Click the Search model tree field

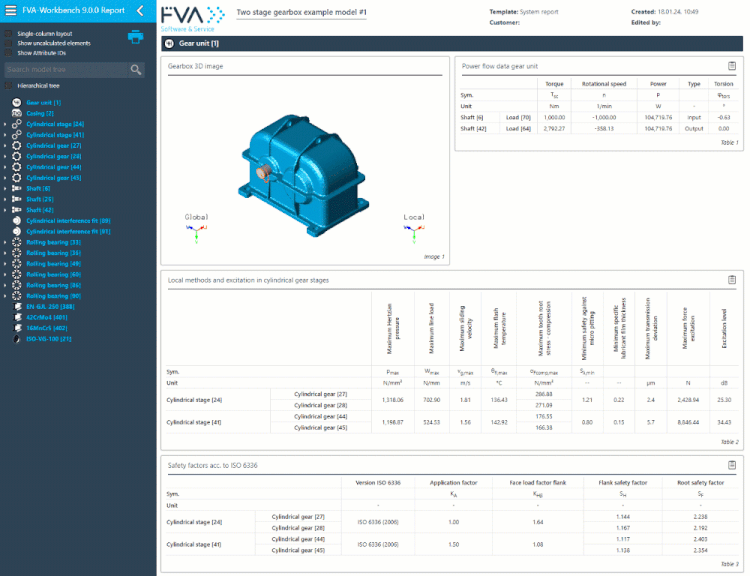(66, 70)
